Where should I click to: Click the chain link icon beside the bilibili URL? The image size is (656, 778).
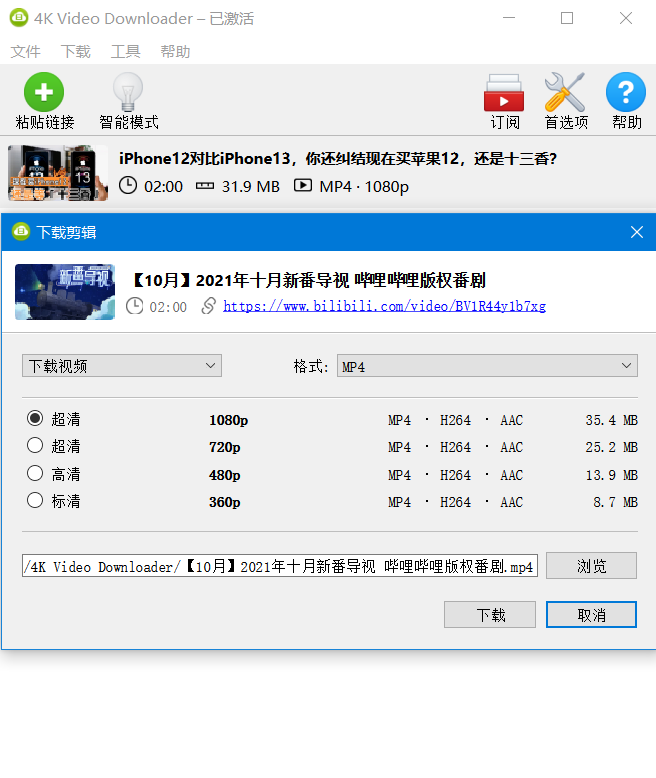[x=208, y=306]
